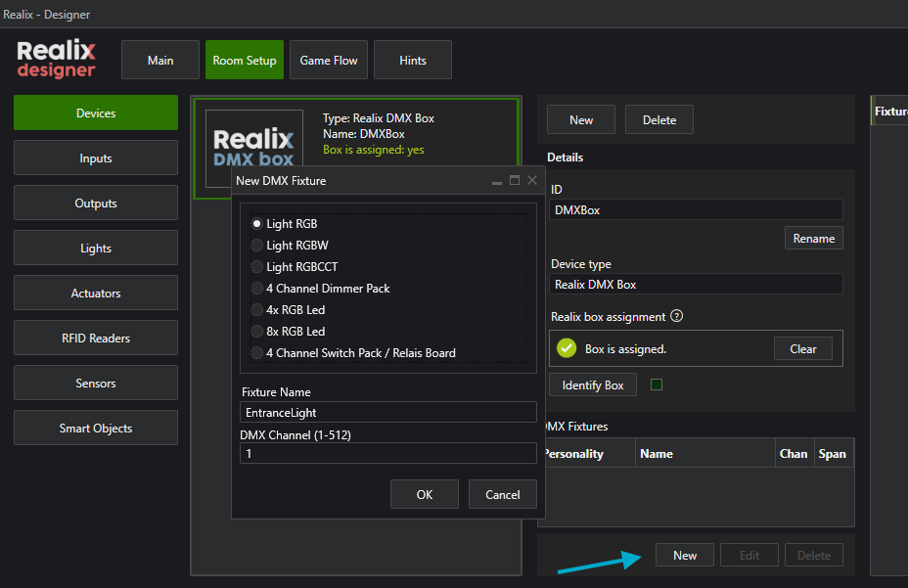This screenshot has height=588, width=908.
Task: Click the Delete device button at top
Action: [659, 120]
